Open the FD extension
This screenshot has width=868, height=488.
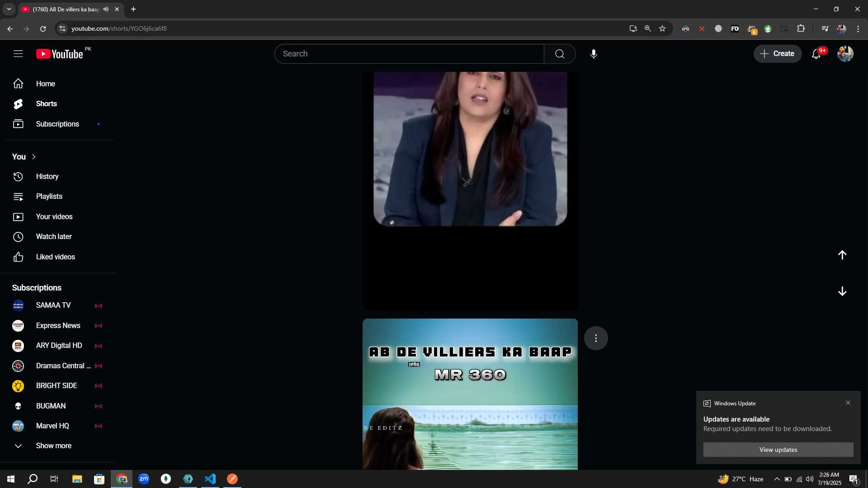[x=735, y=28]
